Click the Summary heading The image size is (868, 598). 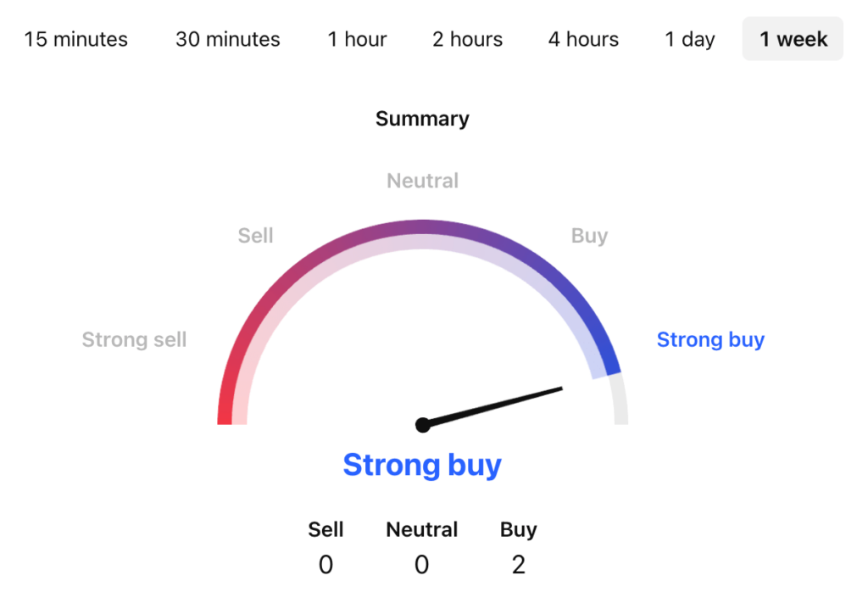(422, 119)
